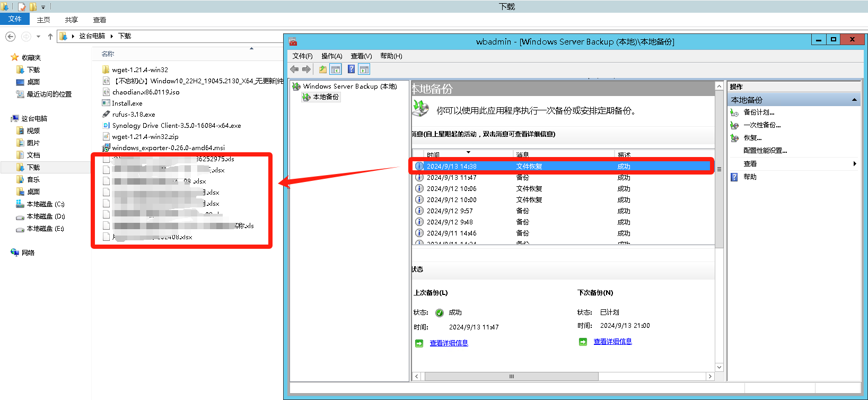Image resolution: width=868 pixels, height=400 pixels.
Task: Click the up-one-level folder toolbar icon in wbadmin
Action: tap(322, 69)
